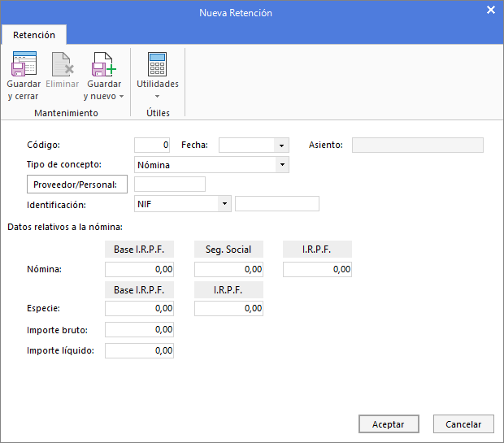
Task: Focus the Proveedor/Personal code field
Action: 170,185
